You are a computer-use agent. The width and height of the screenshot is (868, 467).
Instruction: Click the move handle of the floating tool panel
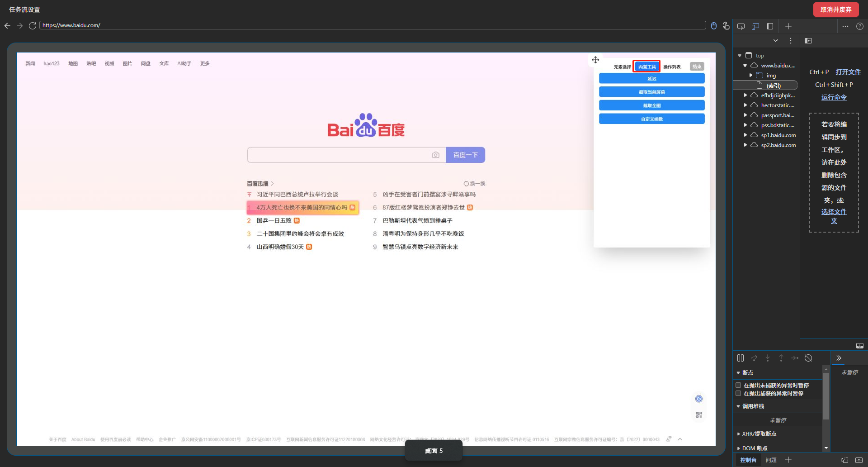595,60
